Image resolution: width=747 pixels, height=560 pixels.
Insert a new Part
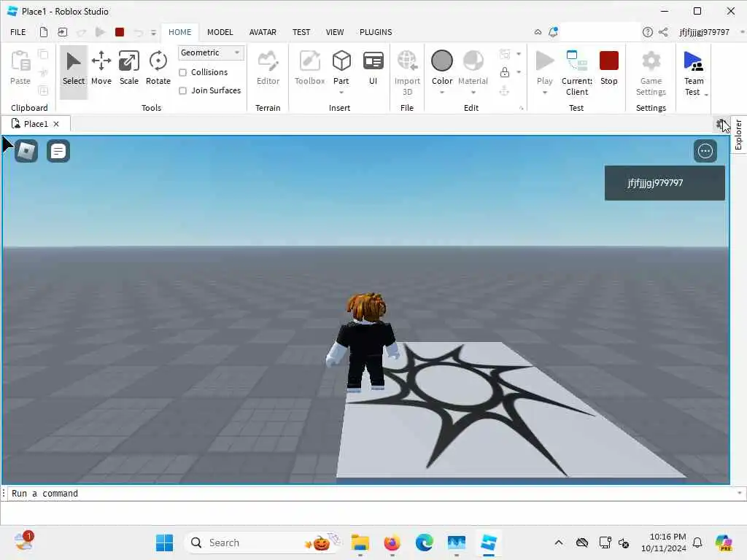point(341,66)
